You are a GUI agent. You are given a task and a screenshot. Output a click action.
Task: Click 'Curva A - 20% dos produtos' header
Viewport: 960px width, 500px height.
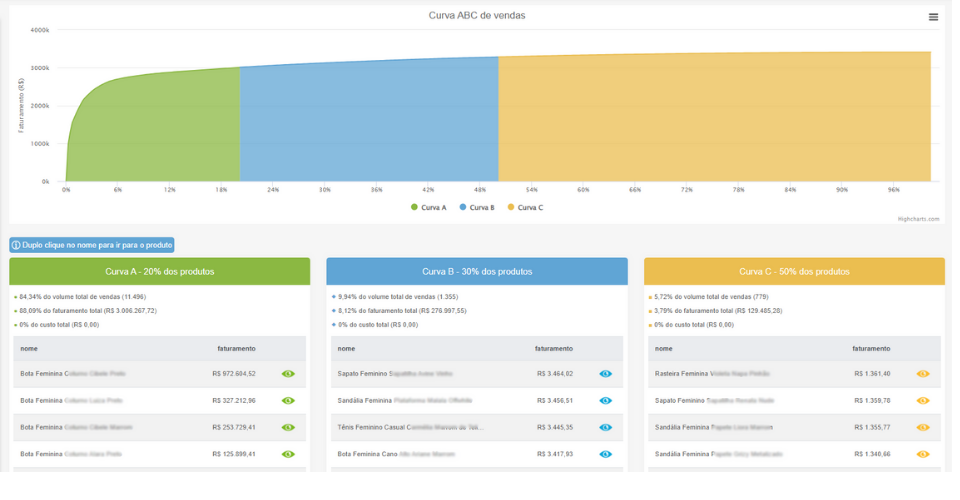160,271
